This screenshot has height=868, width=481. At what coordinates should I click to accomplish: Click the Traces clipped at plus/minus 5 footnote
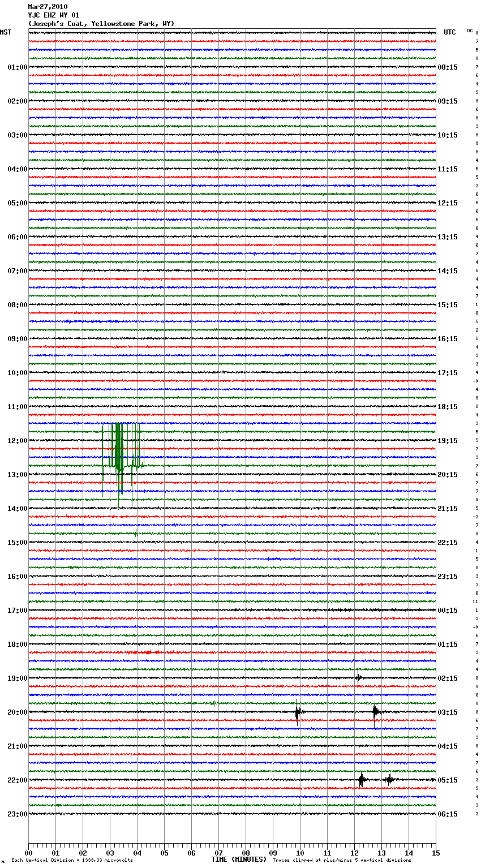(x=342, y=861)
